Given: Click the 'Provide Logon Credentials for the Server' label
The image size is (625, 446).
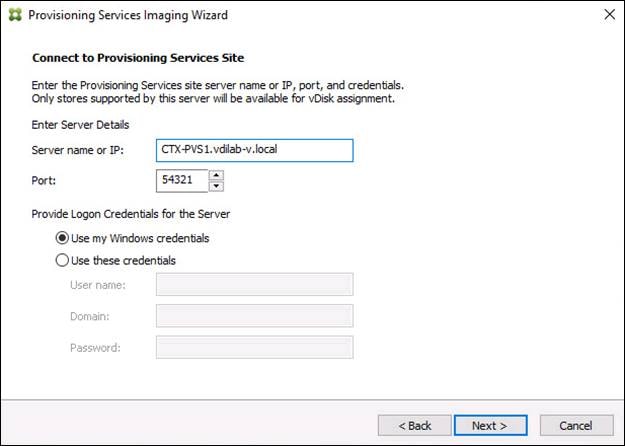Looking at the screenshot, I should point(131,214).
